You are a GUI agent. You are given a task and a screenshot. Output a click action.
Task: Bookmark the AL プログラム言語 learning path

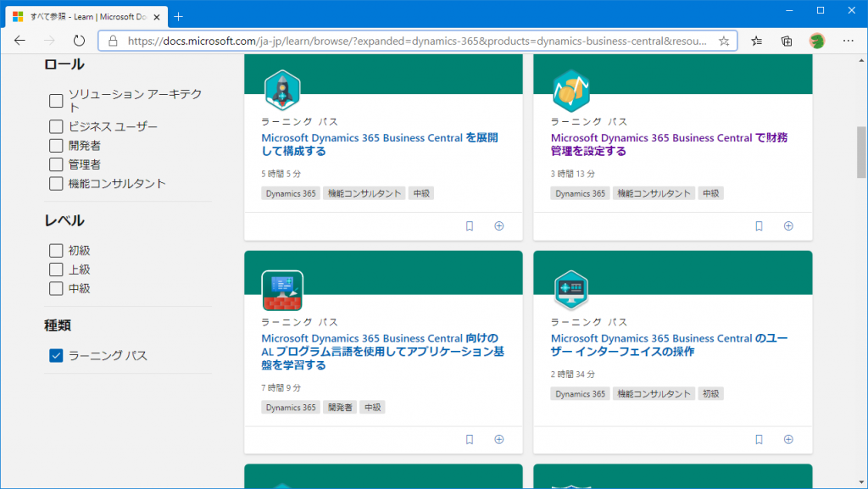(470, 439)
